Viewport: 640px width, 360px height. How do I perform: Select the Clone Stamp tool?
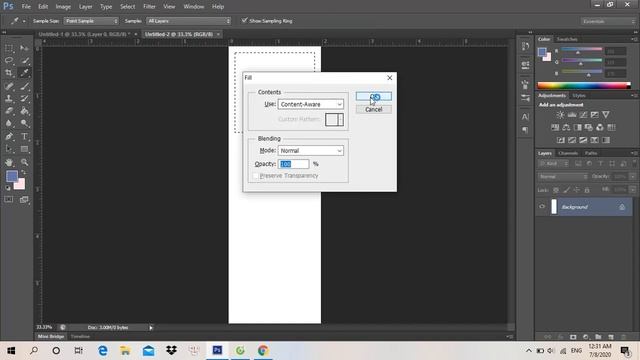(9, 98)
